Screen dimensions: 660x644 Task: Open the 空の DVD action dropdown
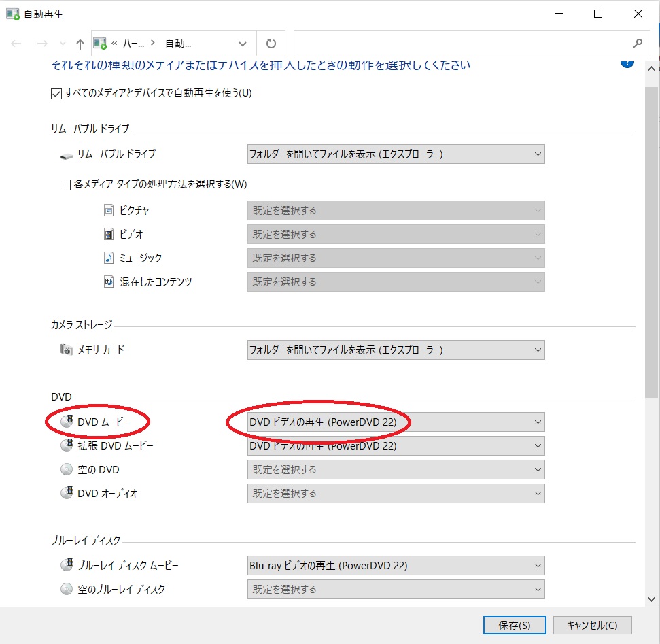click(396, 470)
